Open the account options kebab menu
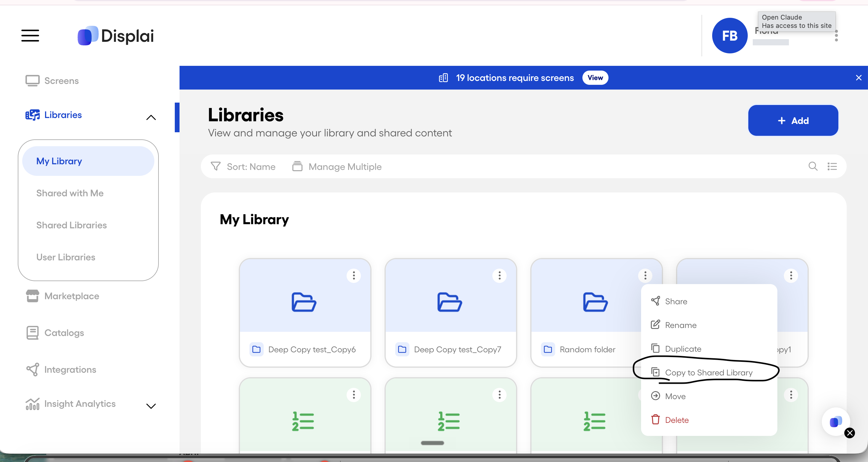 [x=836, y=36]
